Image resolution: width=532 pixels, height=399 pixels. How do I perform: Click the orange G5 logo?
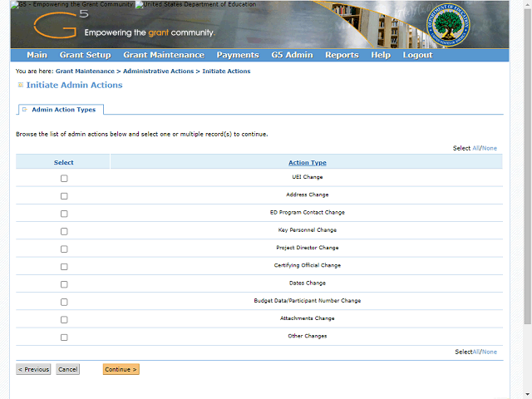(x=61, y=24)
